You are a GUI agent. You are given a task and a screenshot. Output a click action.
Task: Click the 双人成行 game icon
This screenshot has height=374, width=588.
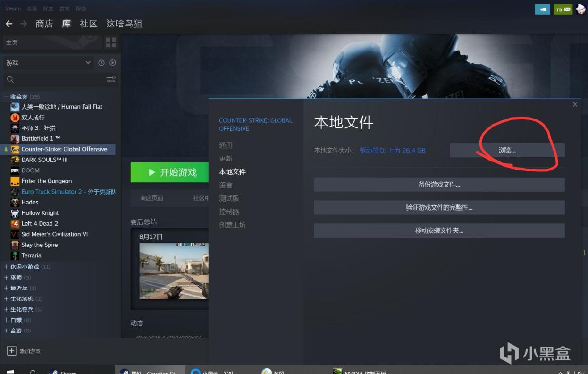(x=15, y=117)
